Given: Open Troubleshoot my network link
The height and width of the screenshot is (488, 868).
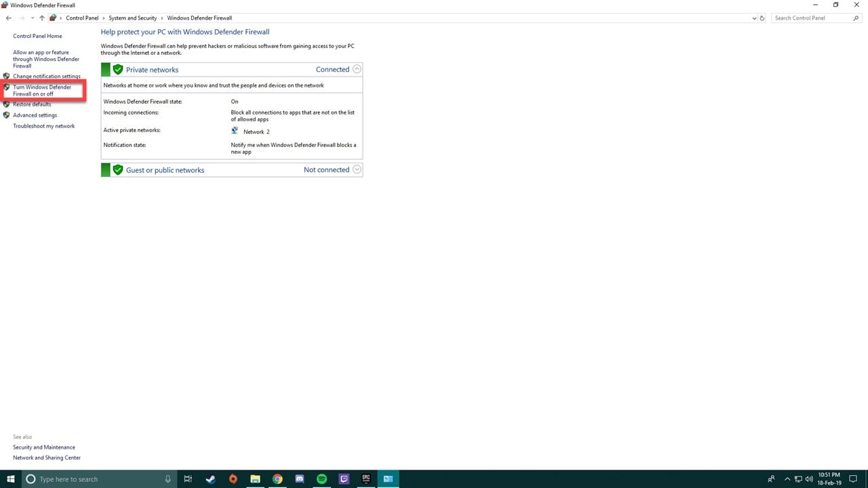Looking at the screenshot, I should pyautogui.click(x=44, y=126).
